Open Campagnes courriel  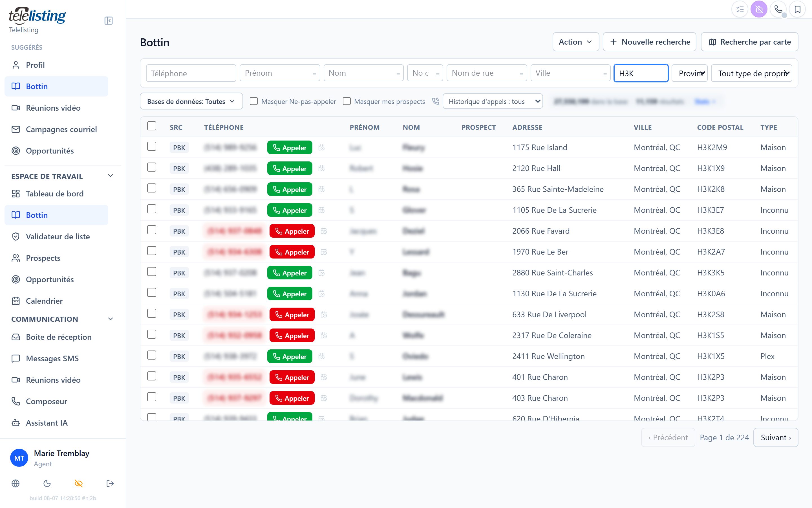click(x=56, y=129)
